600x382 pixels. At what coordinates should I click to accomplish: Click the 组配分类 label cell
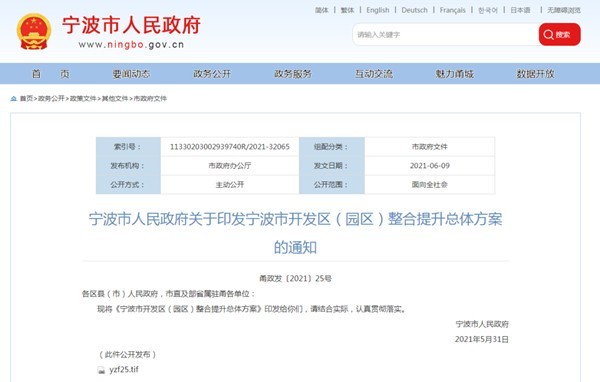(x=331, y=147)
